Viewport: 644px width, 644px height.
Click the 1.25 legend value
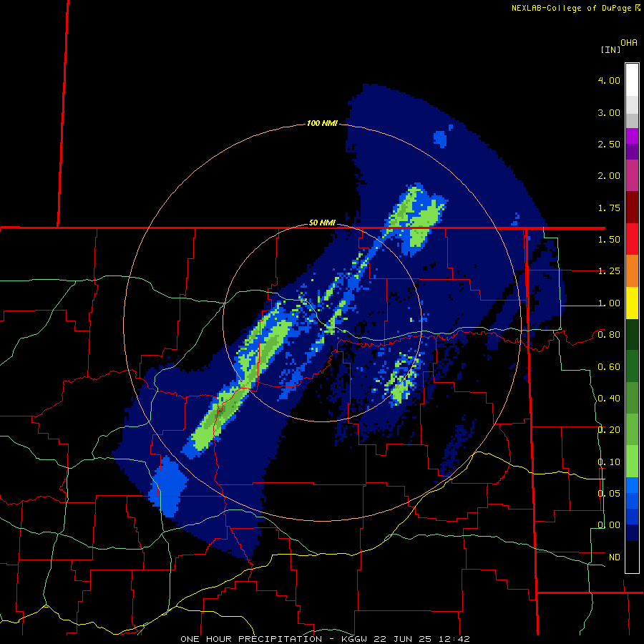pyautogui.click(x=609, y=271)
